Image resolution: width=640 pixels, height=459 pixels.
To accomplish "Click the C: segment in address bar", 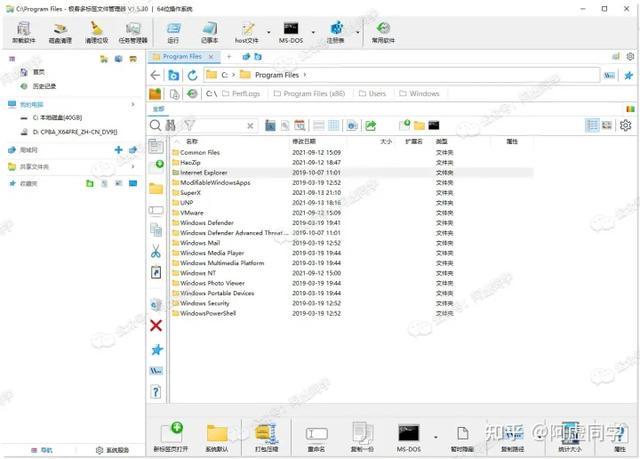I will pyautogui.click(x=224, y=75).
